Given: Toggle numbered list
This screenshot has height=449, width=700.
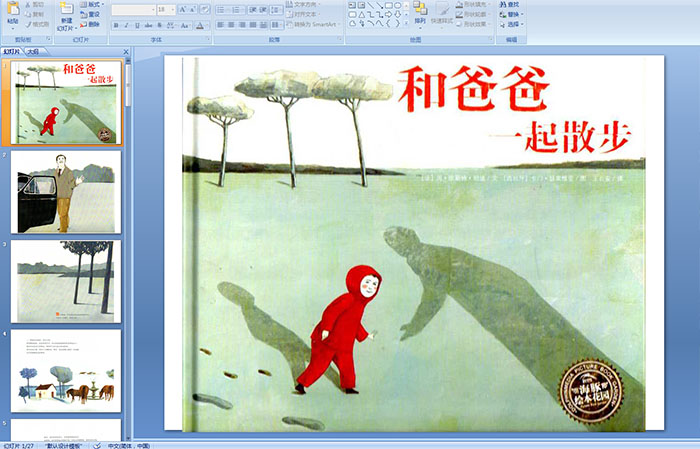Looking at the screenshot, I should point(238,9).
